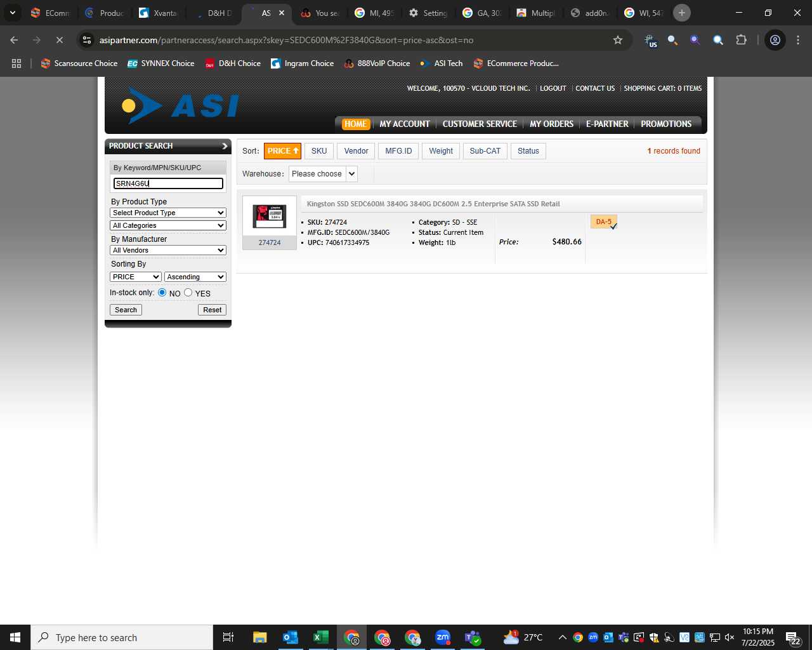Switch to the Xvantage browser tab
812x650 pixels.
159,13
